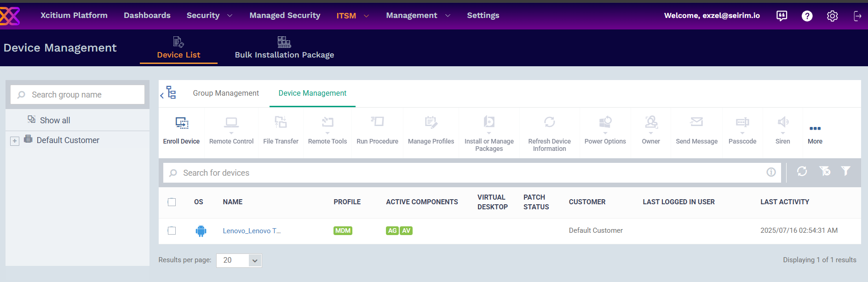
Task: Expand the Management menu
Action: [418, 16]
